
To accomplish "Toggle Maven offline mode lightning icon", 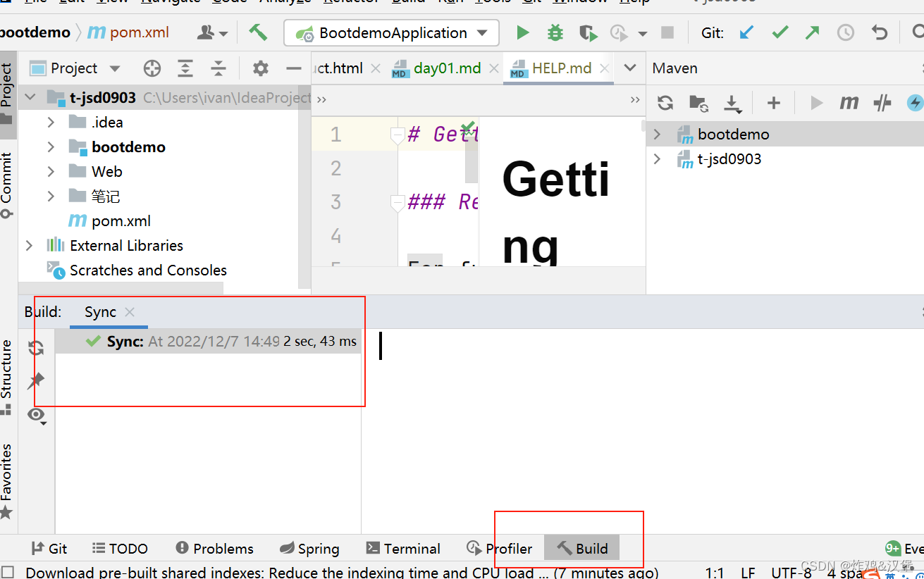I will coord(915,103).
